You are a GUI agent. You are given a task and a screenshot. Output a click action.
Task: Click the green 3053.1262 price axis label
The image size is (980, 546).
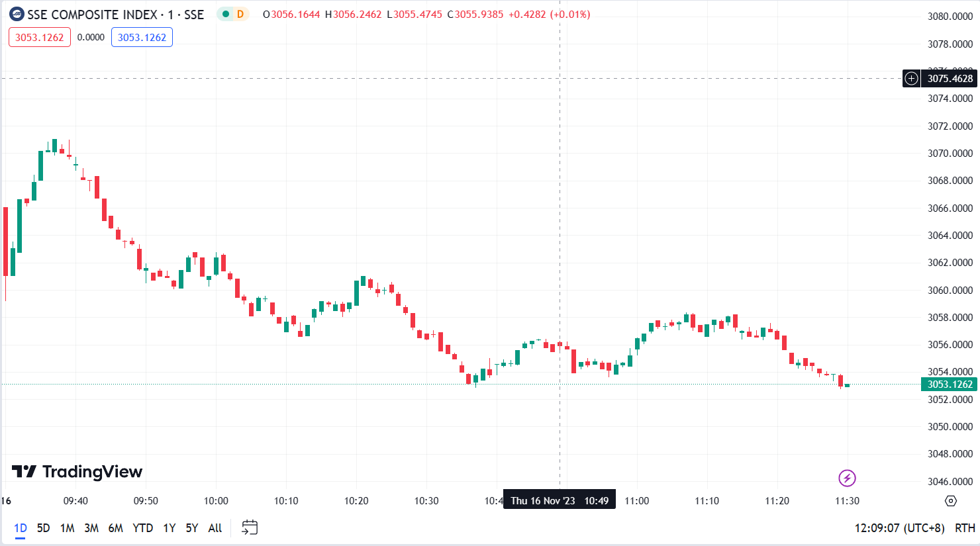click(x=949, y=385)
